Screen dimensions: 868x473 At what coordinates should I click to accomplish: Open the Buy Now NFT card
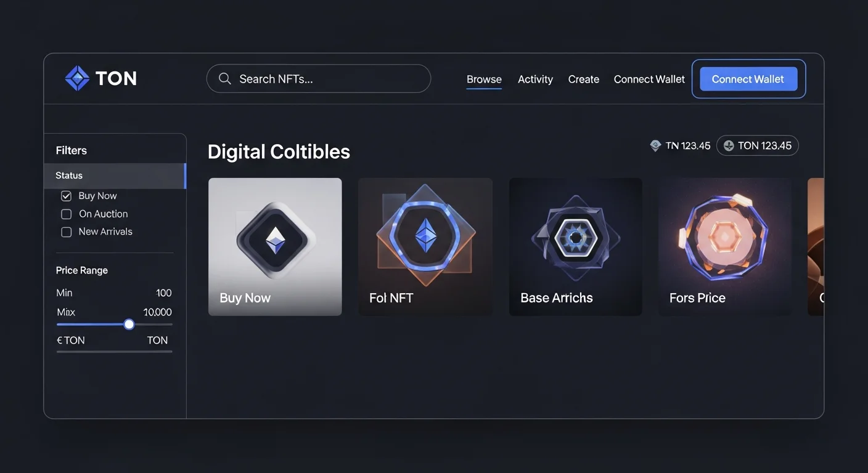tap(275, 247)
